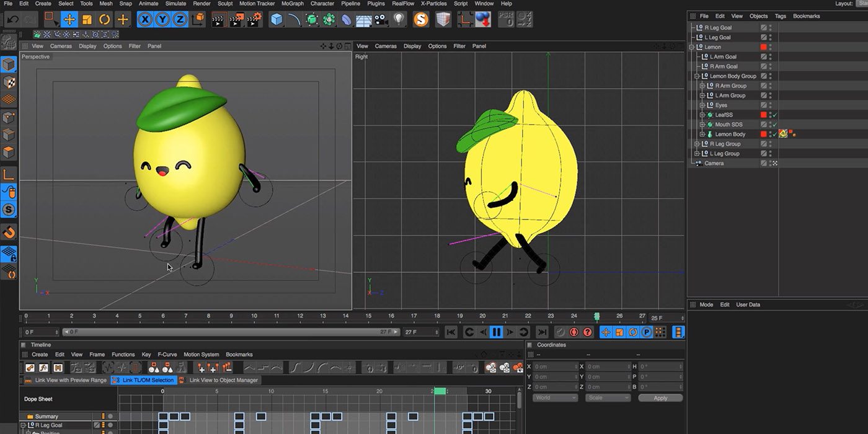
Task: Toggle the Z axis lock
Action: pos(180,19)
